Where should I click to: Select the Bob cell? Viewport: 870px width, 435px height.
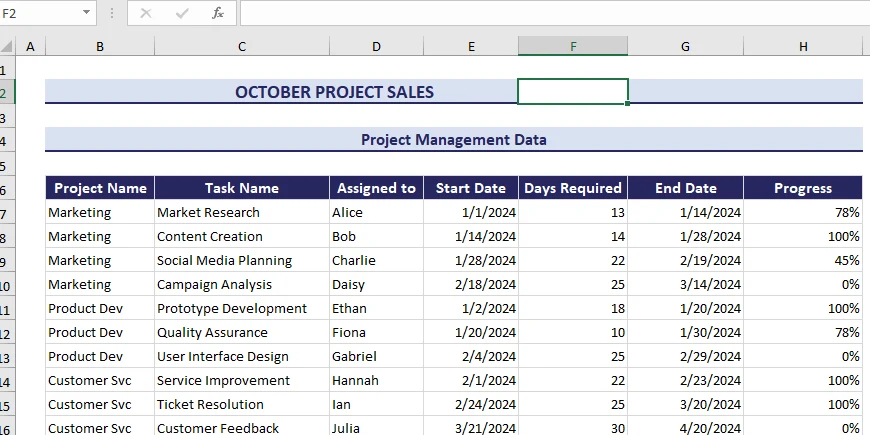tap(376, 236)
